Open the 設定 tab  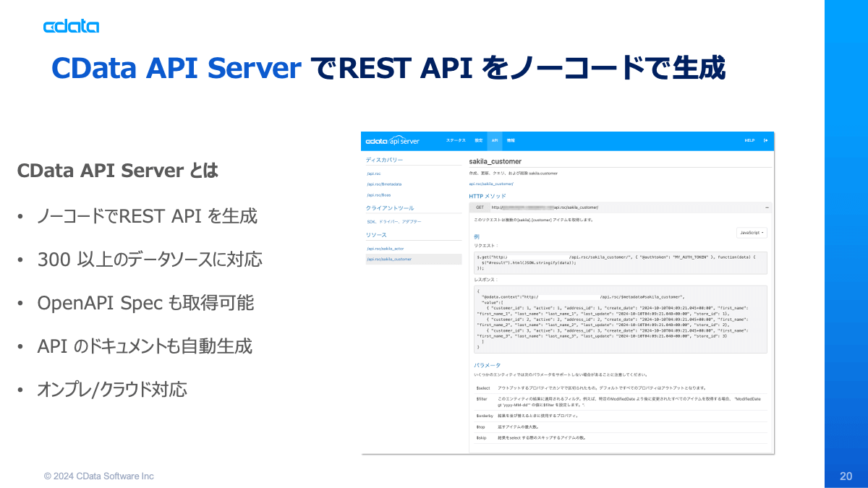pos(478,140)
